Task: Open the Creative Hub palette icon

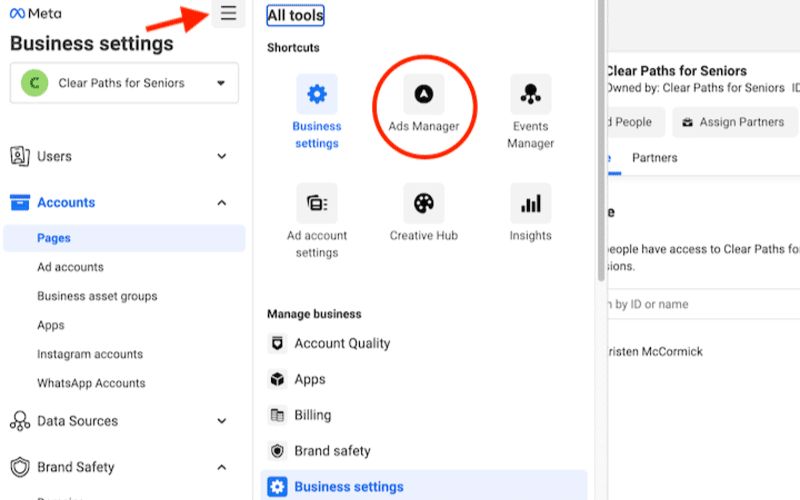Action: click(x=423, y=203)
